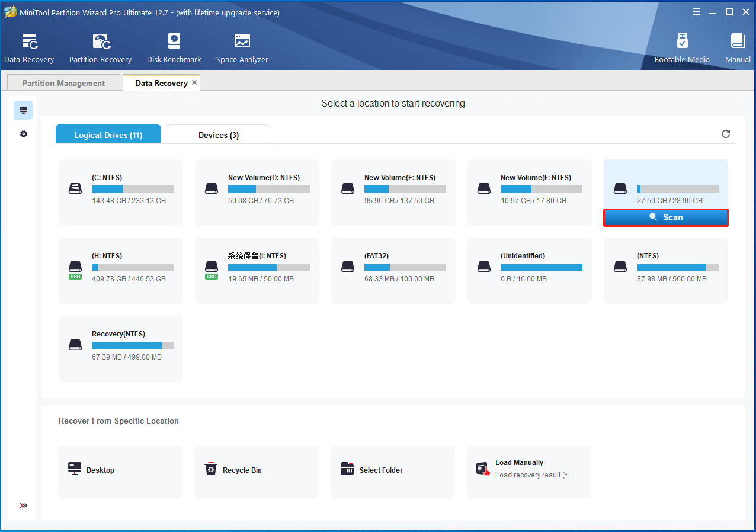The width and height of the screenshot is (756, 532).
Task: Click 95.96 GB / 137.50 GB text
Action: tap(399, 201)
